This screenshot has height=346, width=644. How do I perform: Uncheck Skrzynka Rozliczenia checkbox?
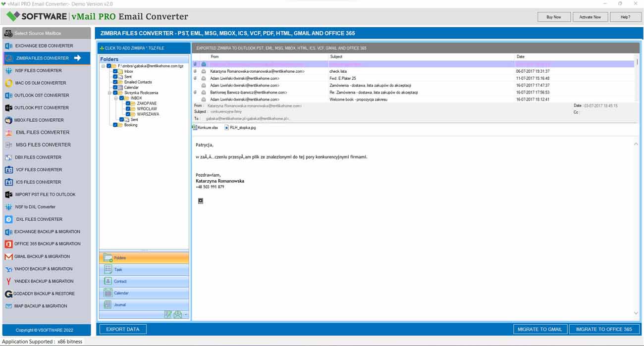(x=115, y=93)
